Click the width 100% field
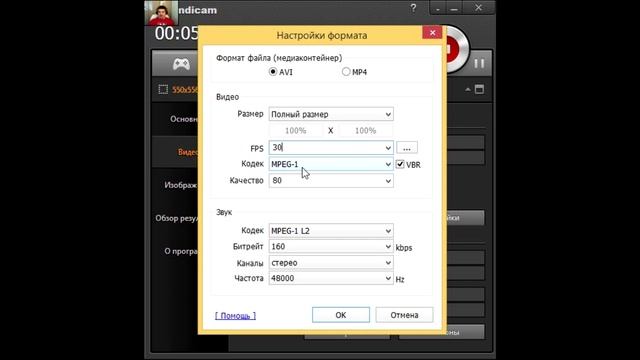The image size is (640, 360). [x=296, y=131]
